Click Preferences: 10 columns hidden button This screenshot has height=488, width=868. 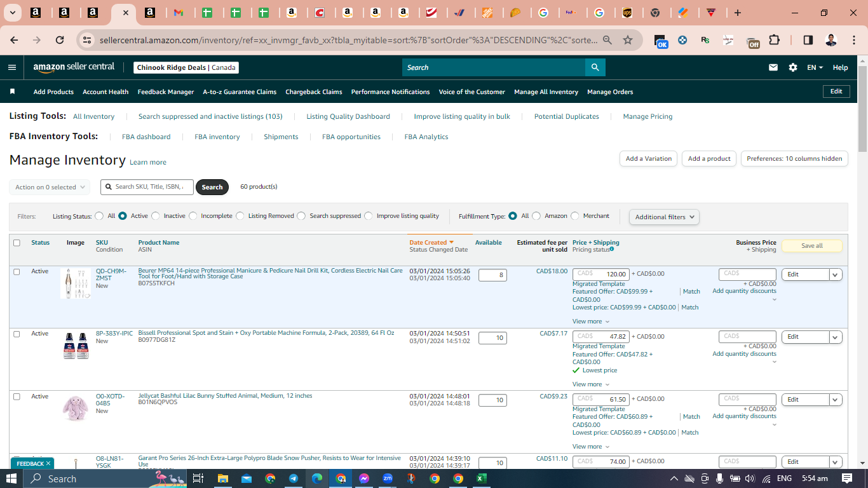pyautogui.click(x=794, y=159)
